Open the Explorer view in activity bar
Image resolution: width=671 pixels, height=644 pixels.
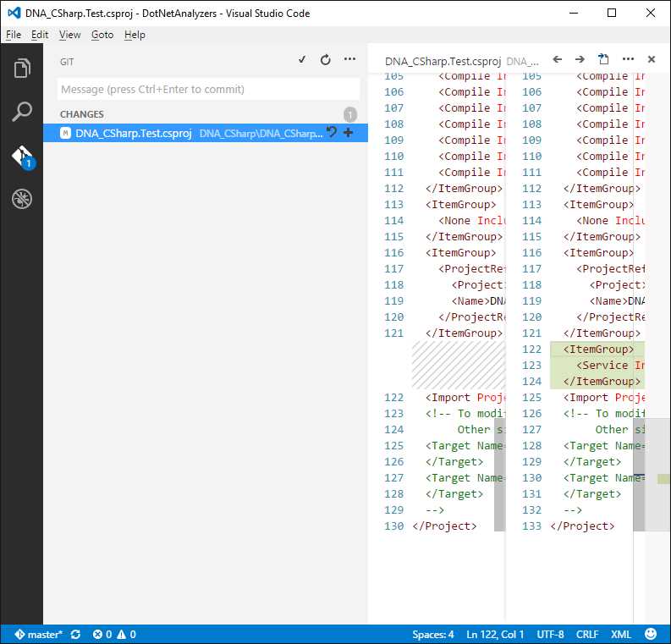click(x=22, y=69)
